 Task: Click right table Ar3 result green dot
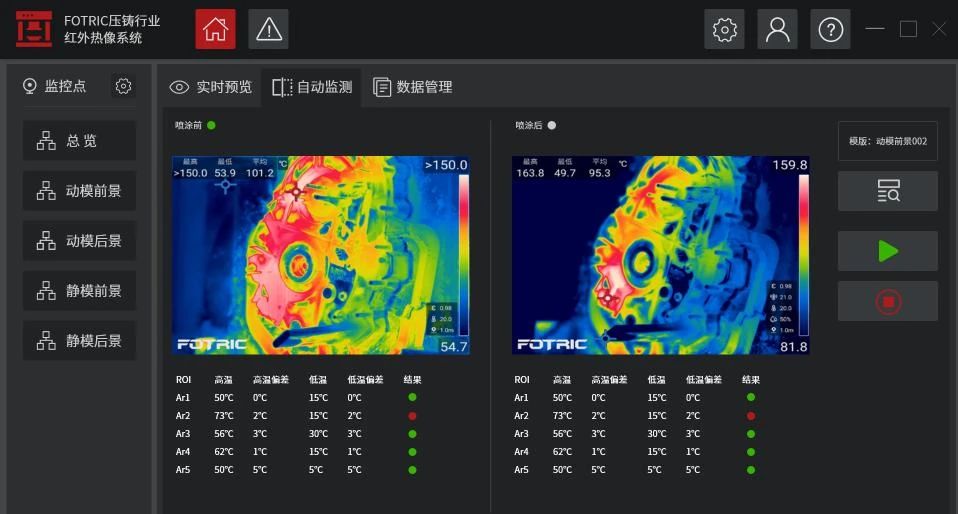tap(751, 434)
